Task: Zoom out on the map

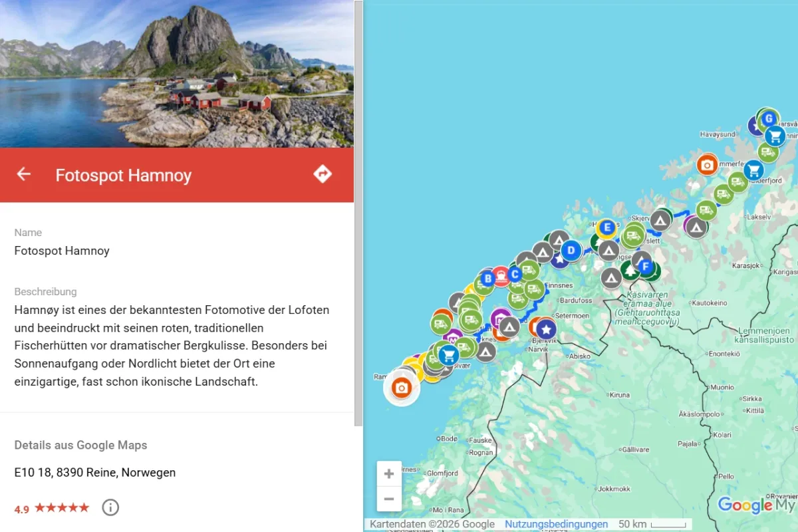Action: [x=389, y=499]
